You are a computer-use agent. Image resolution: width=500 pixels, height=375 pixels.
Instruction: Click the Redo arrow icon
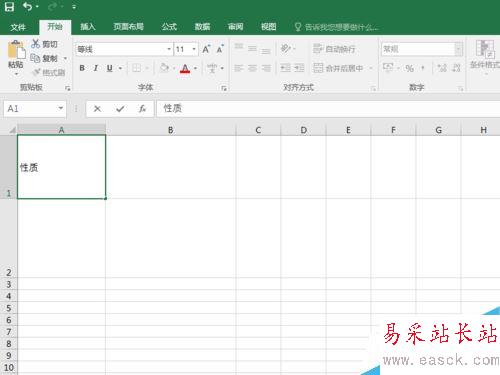[53, 7]
